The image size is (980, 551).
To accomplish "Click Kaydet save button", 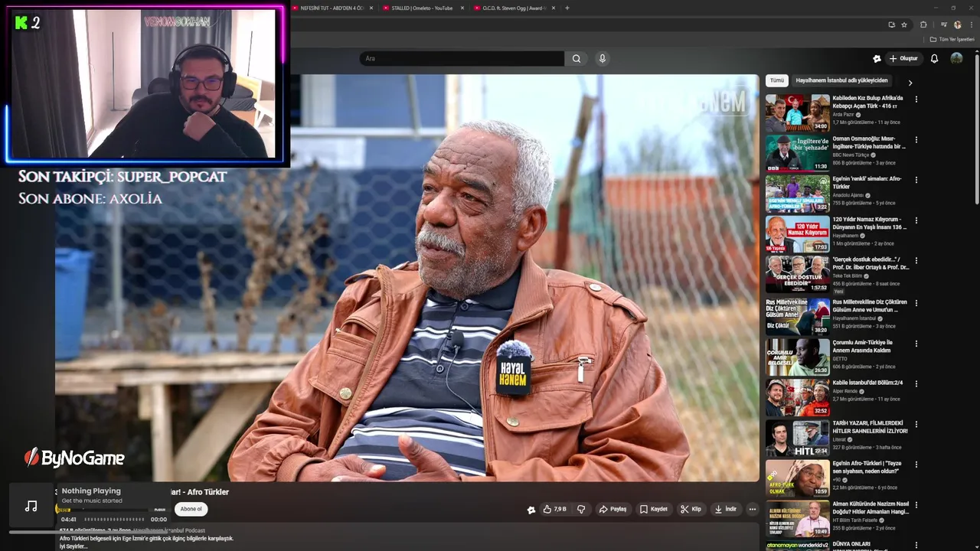I will 654,509.
